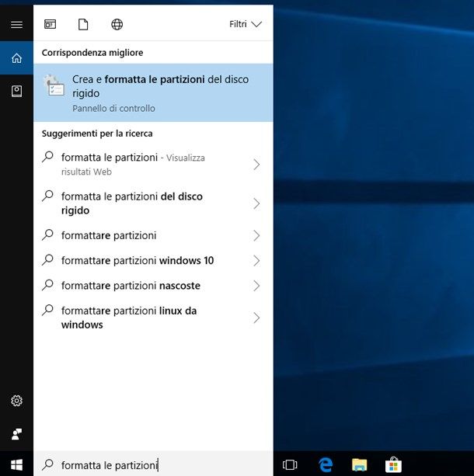Expand arrow for windows 10 suggestion

point(256,261)
